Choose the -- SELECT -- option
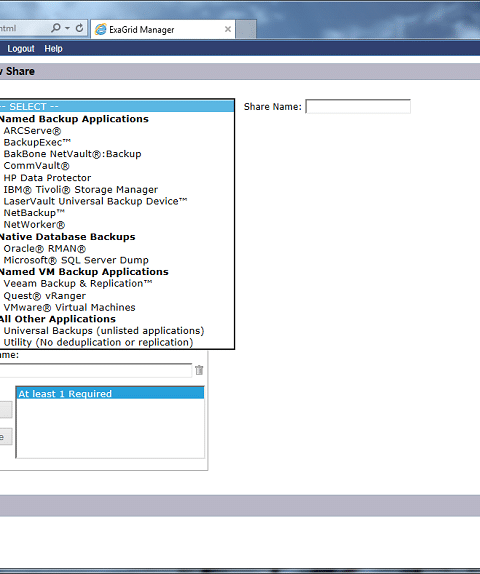480x574 pixels. [x=116, y=107]
